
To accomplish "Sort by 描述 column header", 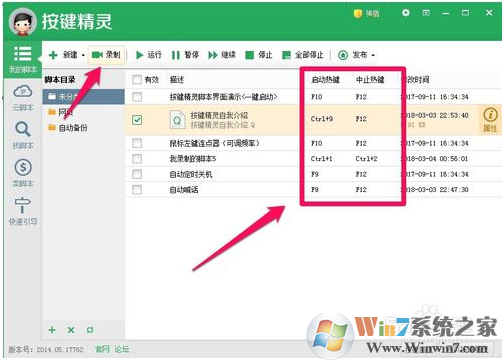I will point(177,80).
